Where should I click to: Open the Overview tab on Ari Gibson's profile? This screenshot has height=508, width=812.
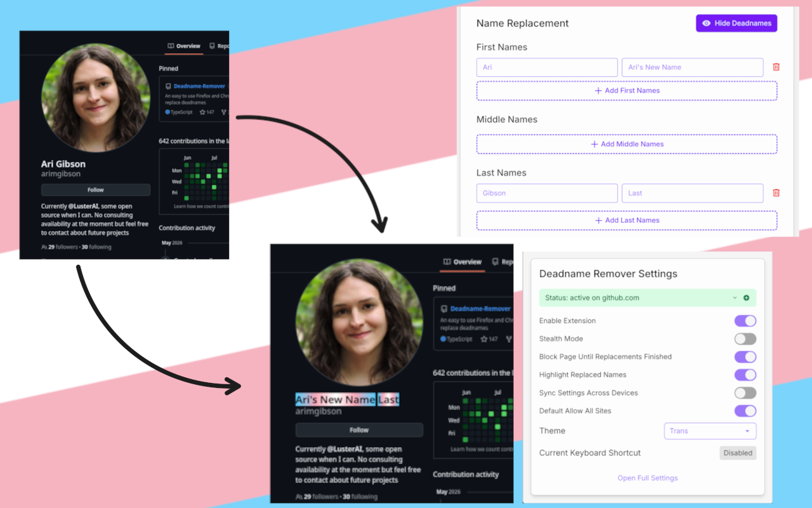(x=184, y=46)
